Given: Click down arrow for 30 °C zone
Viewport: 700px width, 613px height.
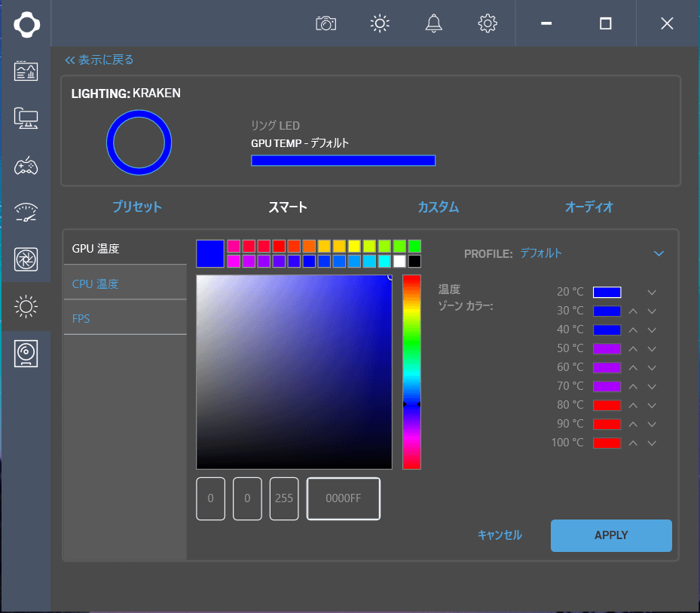Looking at the screenshot, I should 652,311.
